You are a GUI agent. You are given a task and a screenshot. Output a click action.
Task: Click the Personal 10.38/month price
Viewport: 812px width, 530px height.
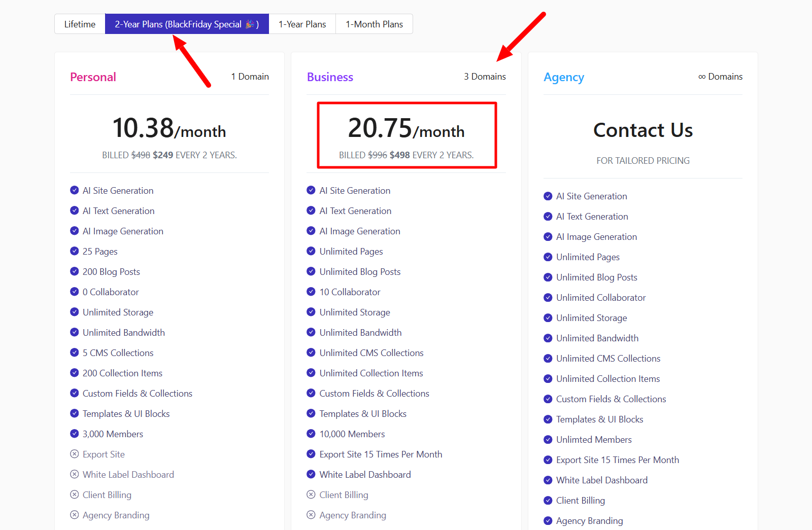coord(169,128)
